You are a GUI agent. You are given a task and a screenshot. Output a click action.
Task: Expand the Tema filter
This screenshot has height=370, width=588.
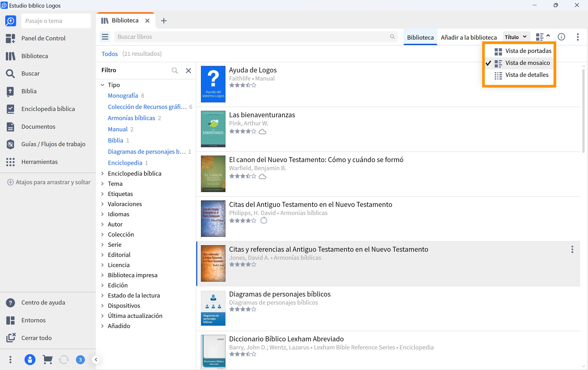(x=102, y=184)
